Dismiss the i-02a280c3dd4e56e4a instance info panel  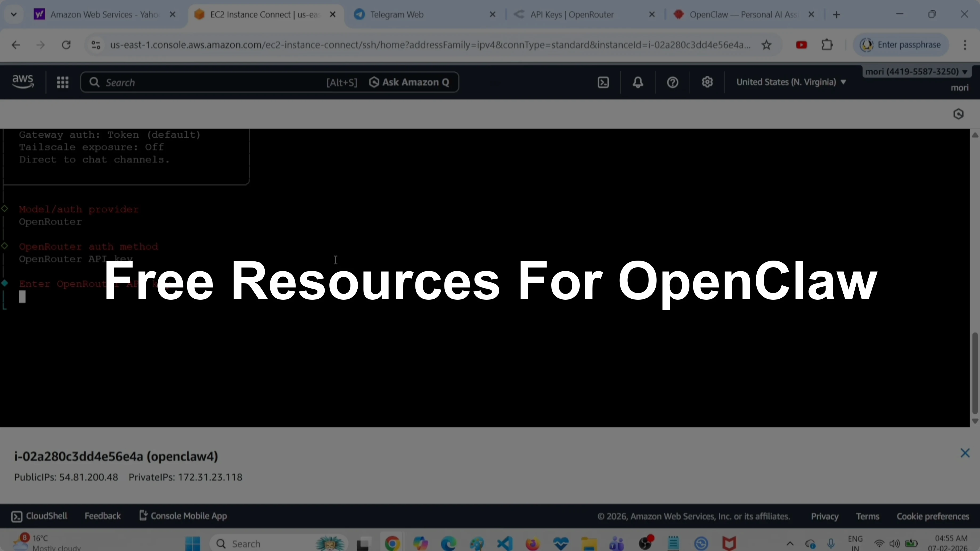[965, 453]
